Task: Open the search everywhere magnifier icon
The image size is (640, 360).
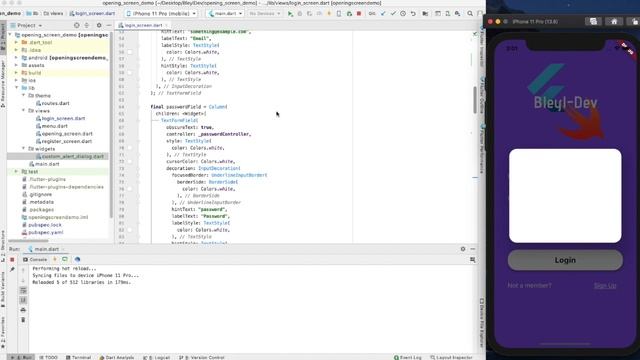Action: pyautogui.click(x=470, y=13)
